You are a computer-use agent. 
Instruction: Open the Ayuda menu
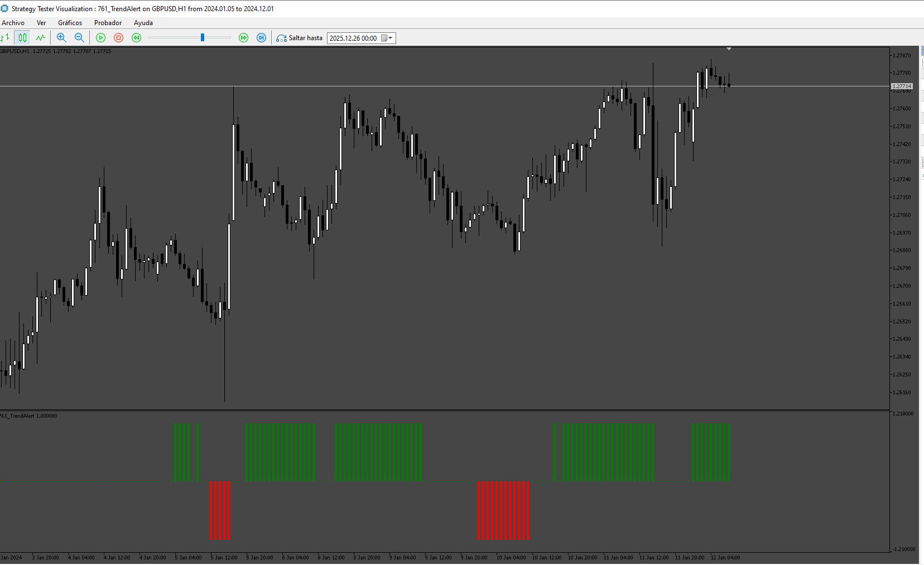pos(143,23)
